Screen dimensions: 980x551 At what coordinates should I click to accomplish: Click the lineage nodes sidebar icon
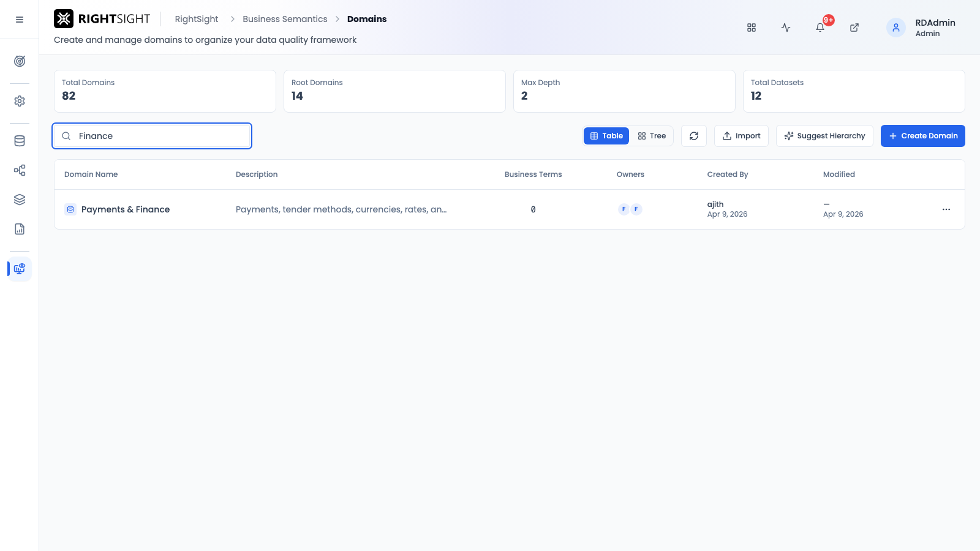(20, 170)
